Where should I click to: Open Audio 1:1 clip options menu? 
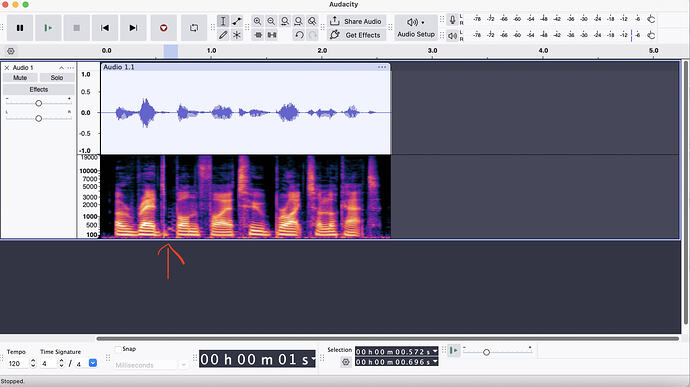coord(382,67)
